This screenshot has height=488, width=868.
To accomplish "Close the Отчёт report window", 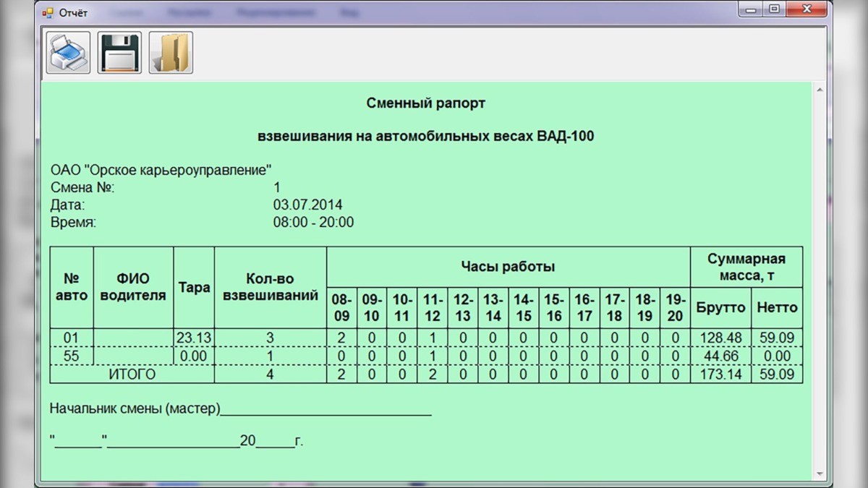I will [x=807, y=10].
